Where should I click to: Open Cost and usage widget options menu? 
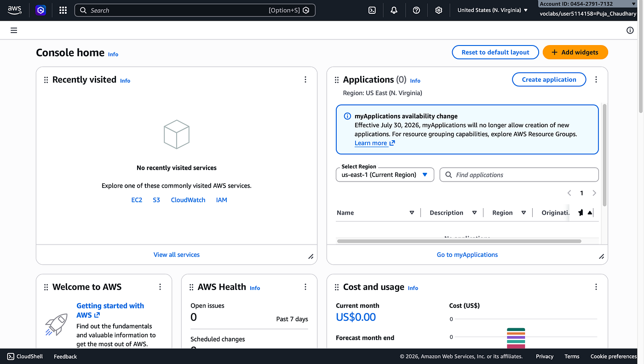pos(596,287)
